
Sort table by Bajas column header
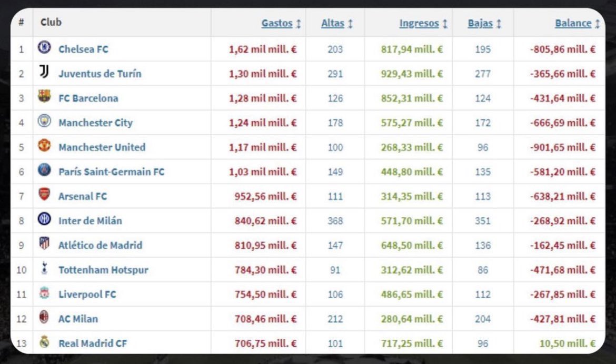[480, 23]
